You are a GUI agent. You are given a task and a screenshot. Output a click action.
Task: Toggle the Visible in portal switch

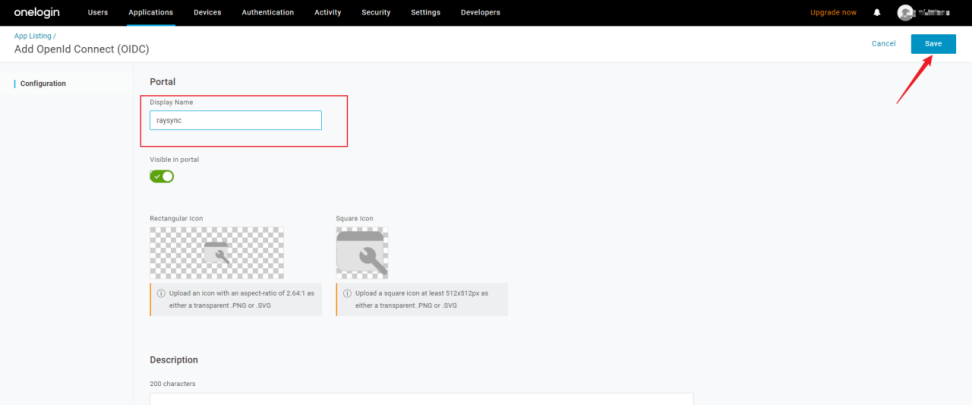click(162, 176)
